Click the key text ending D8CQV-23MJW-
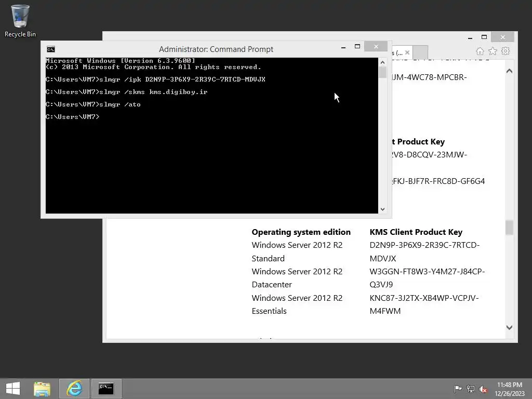The height and width of the screenshot is (399, 532). point(430,155)
